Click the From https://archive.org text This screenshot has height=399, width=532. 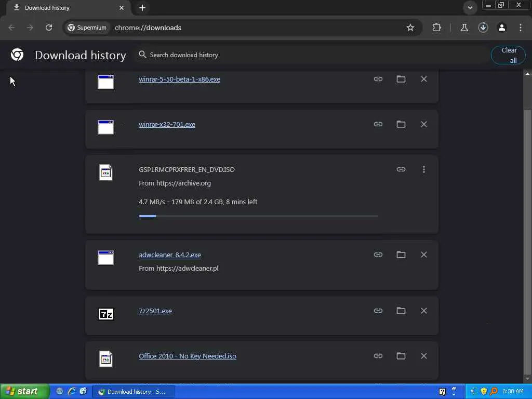[175, 183]
